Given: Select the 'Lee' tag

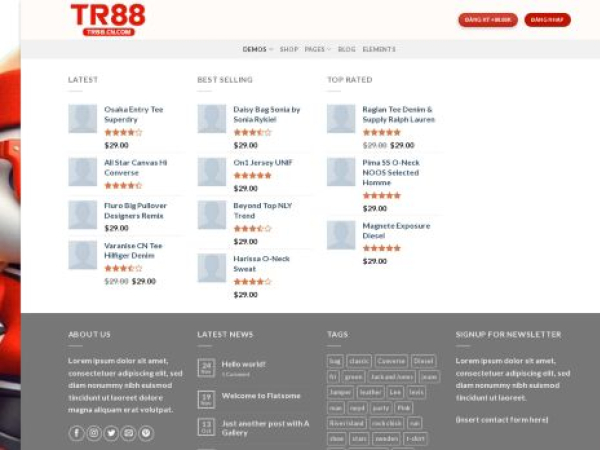Looking at the screenshot, I should point(395,392).
